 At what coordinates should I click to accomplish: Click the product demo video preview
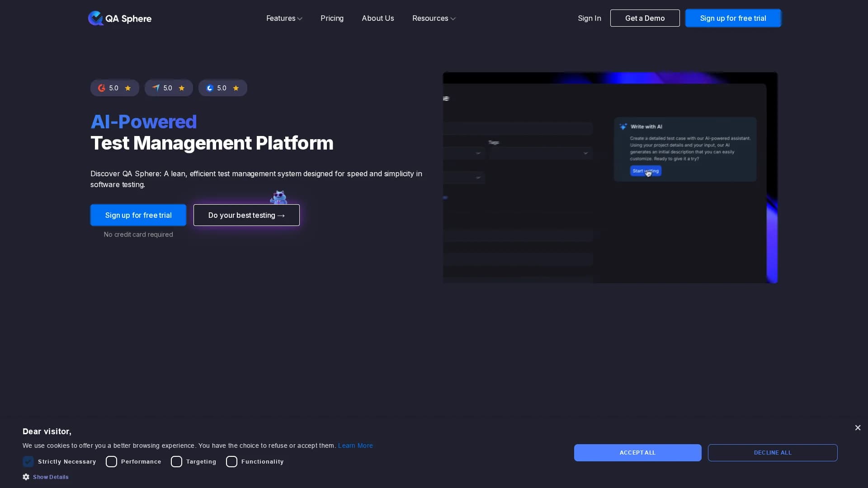610,178
